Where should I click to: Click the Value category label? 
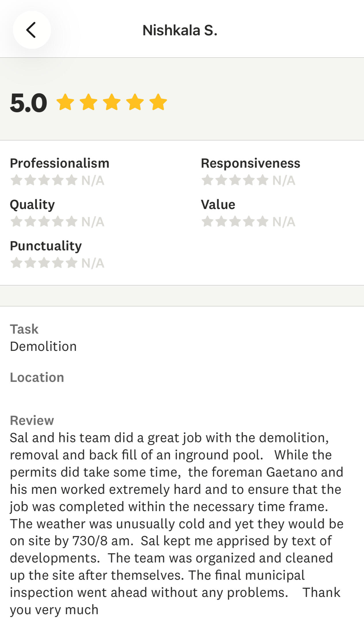pos(218,204)
